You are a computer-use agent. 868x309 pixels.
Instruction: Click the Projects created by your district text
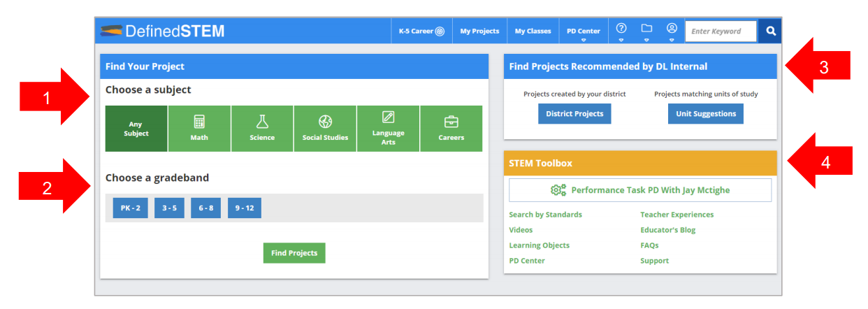574,94
